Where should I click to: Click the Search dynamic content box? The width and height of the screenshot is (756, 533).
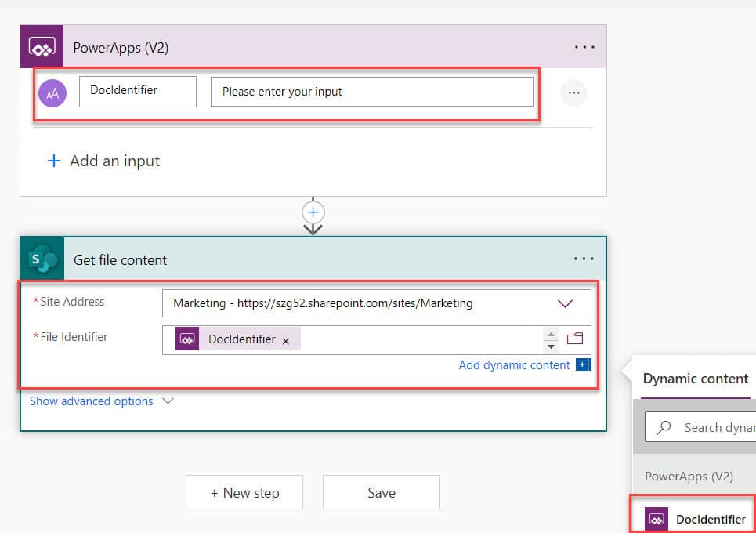700,427
